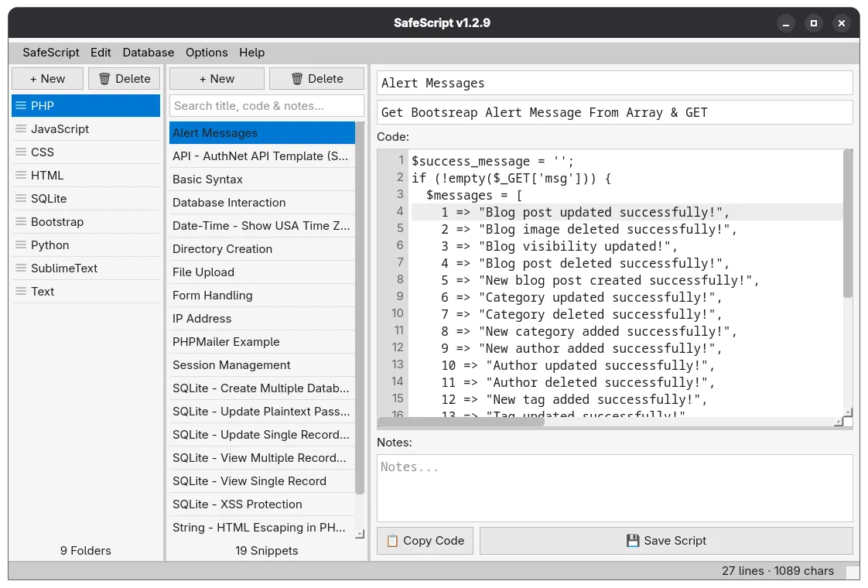Click the floppy disk icon on Save Script

point(633,540)
